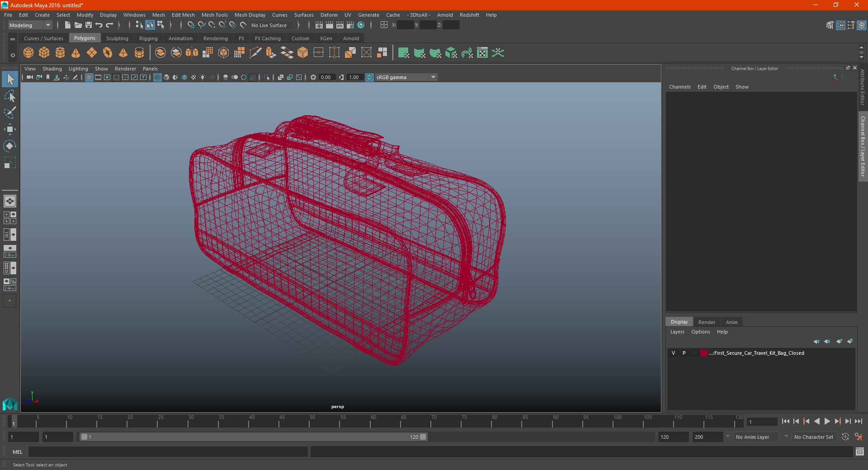Open the Layers menu in Layer Editor
The height and width of the screenshot is (470, 868).
pyautogui.click(x=677, y=332)
